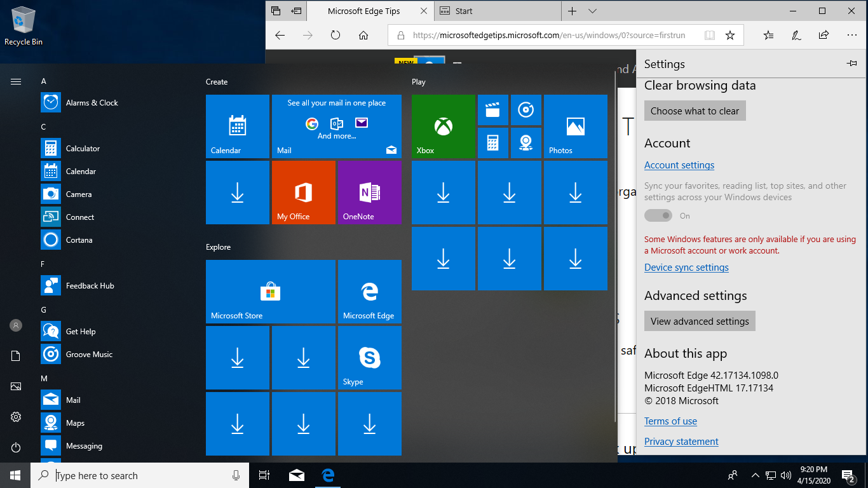Image resolution: width=868 pixels, height=488 pixels.
Task: Open the Xbox tile
Action: pyautogui.click(x=444, y=126)
